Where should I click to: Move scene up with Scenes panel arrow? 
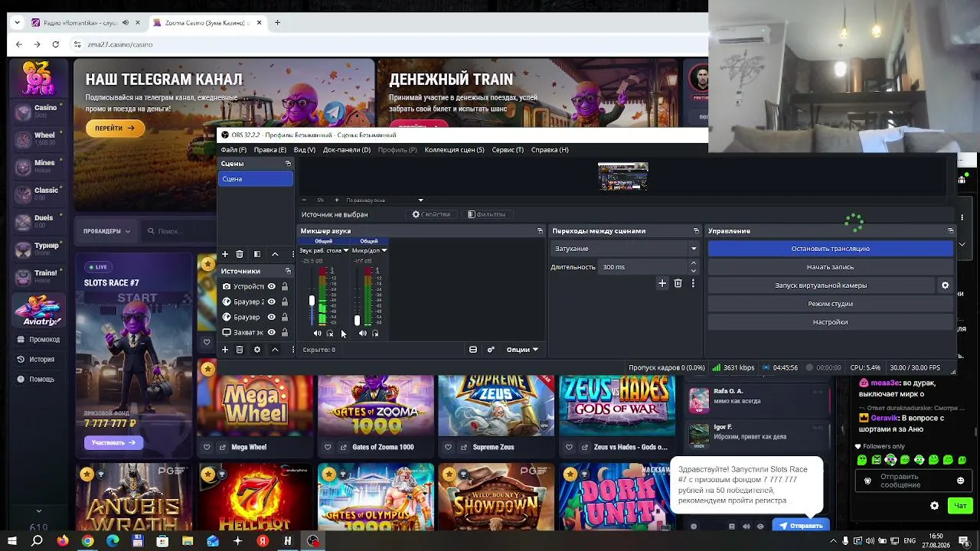tap(275, 254)
